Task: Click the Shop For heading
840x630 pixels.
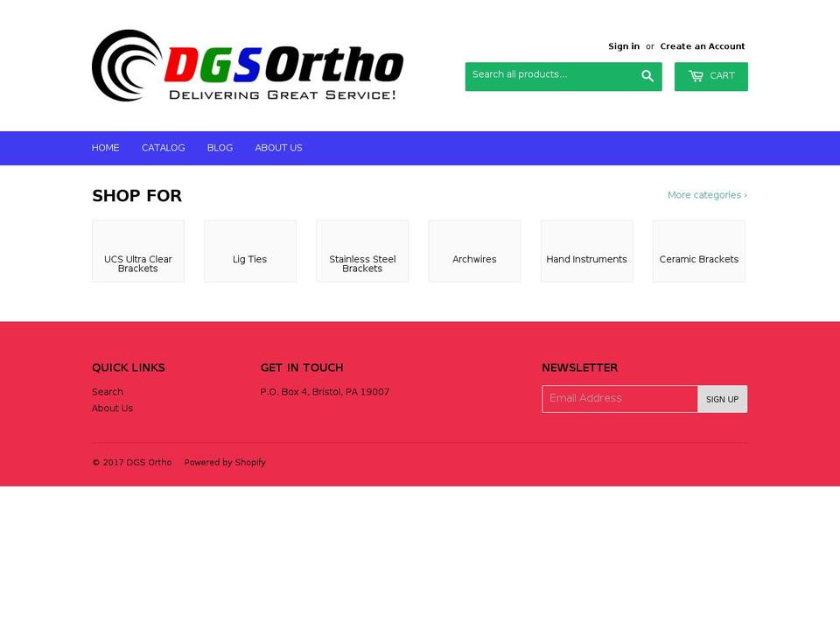Action: [x=137, y=196]
